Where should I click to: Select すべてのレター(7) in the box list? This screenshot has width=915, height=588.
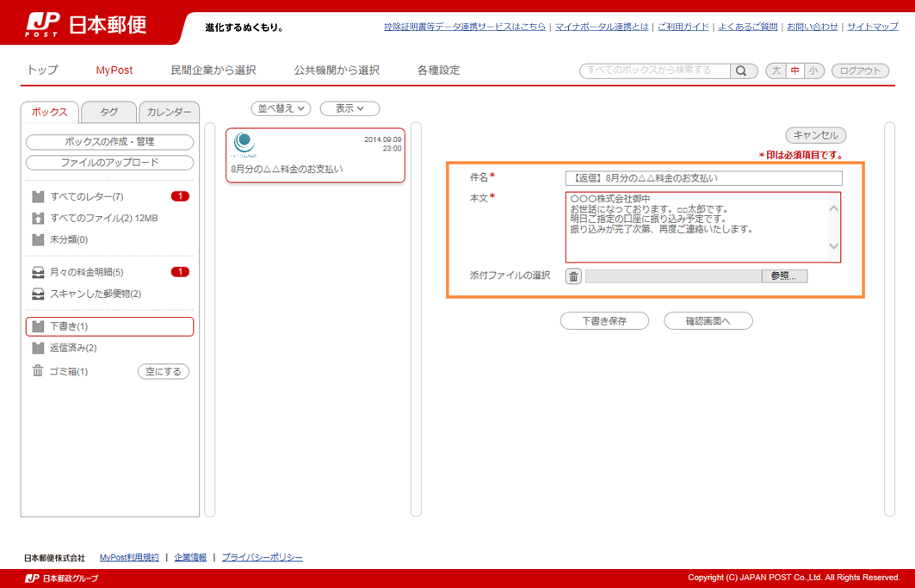tap(109, 197)
